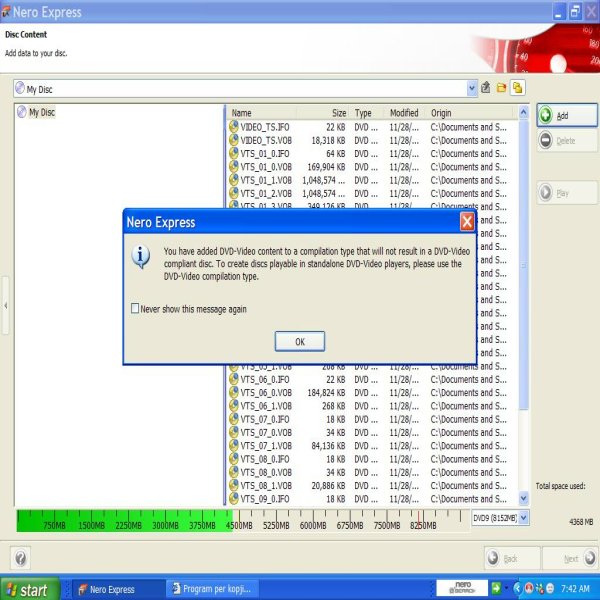Sort file list by Modified column

click(405, 113)
